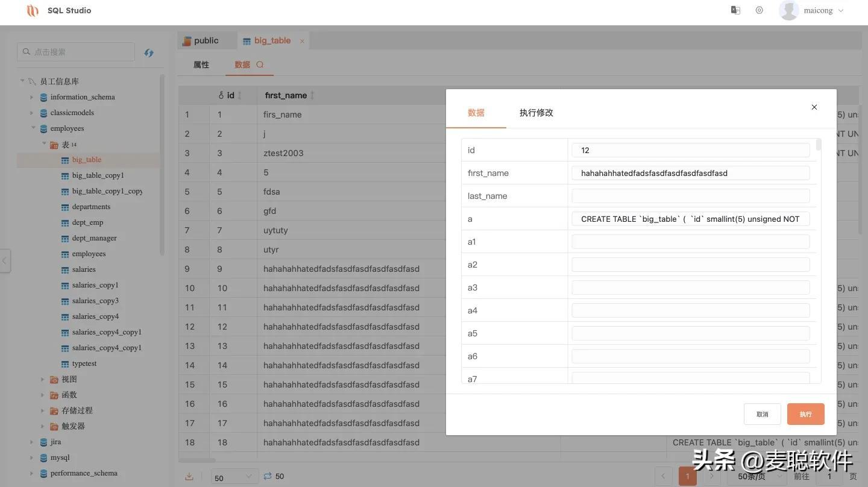Click the language translate icon in header
Screen dimensions: 868x487
(735, 10)
